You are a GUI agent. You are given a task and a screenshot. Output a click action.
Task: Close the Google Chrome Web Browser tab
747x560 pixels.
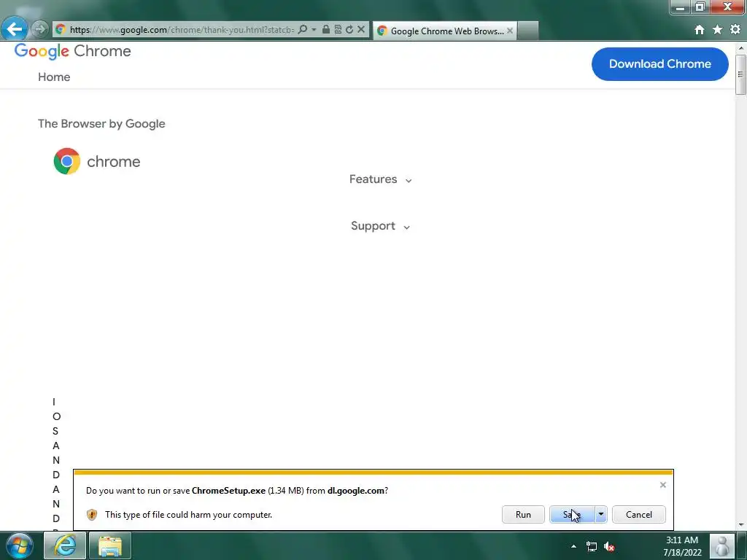pos(510,31)
